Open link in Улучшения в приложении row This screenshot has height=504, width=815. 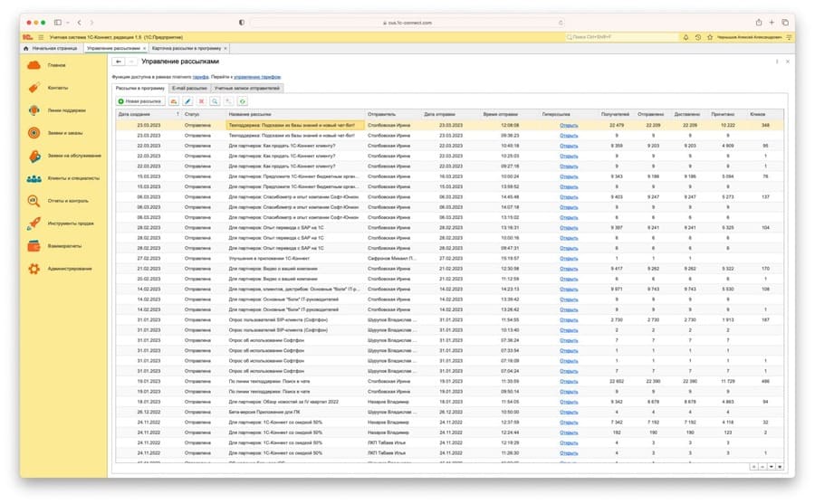[569, 258]
